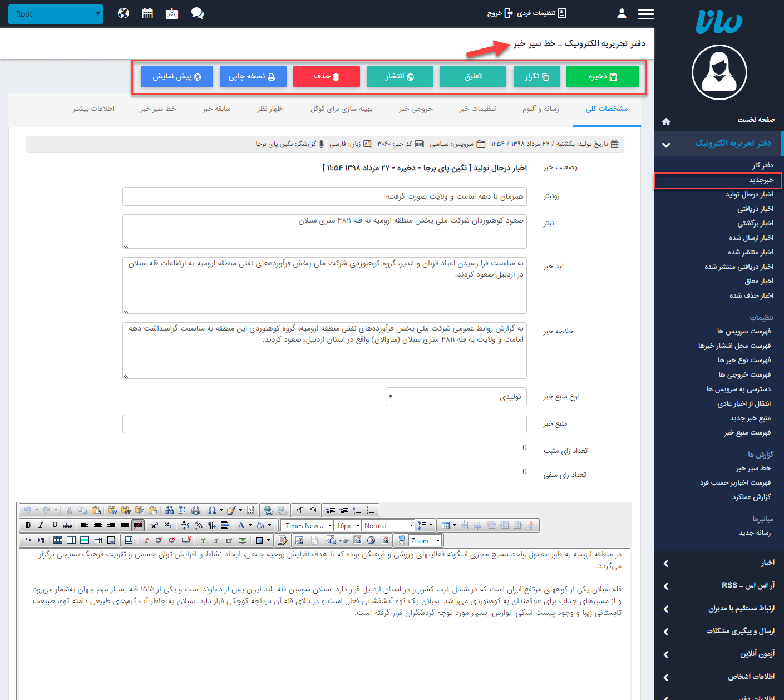
Task: Insert an image into the editor
Action: 299,540
